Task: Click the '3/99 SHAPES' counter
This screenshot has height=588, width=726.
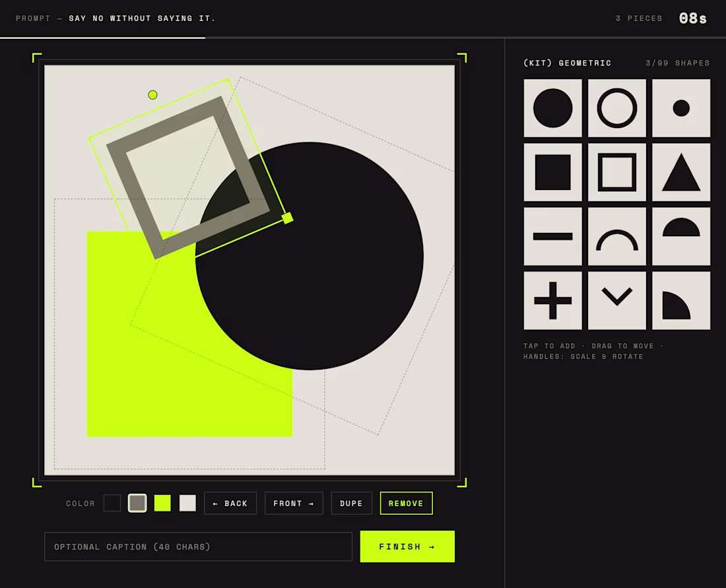Action: click(x=678, y=63)
